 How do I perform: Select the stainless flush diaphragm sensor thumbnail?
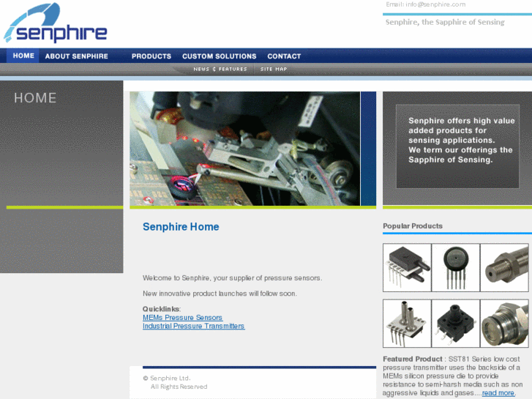point(504,324)
